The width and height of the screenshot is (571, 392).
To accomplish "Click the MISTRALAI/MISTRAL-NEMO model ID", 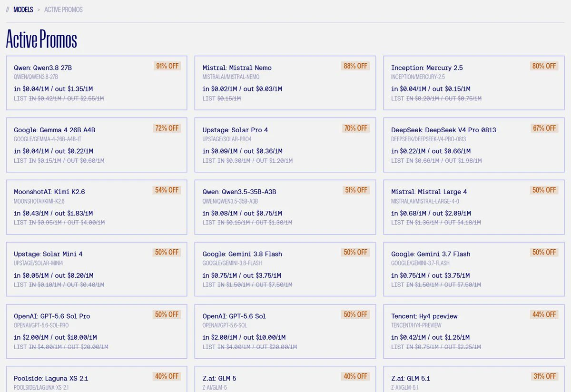I will pos(231,77).
